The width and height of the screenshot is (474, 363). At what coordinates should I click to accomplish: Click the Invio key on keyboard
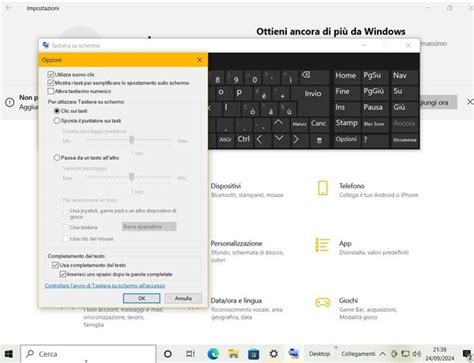(x=312, y=94)
